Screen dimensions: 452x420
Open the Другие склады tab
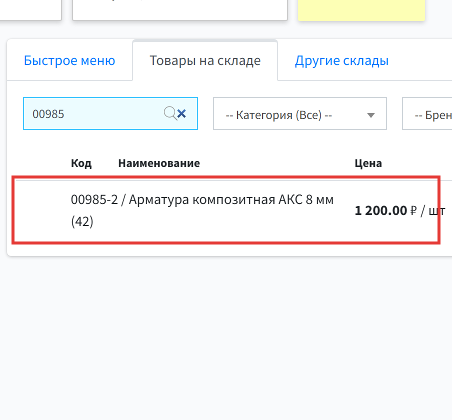click(342, 61)
